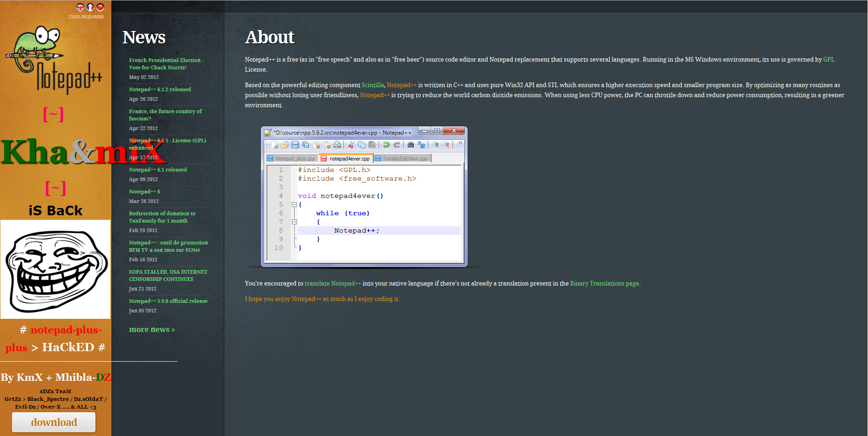This screenshot has height=436, width=868.
Task: Click the green Undo arrow icon
Action: (x=386, y=145)
